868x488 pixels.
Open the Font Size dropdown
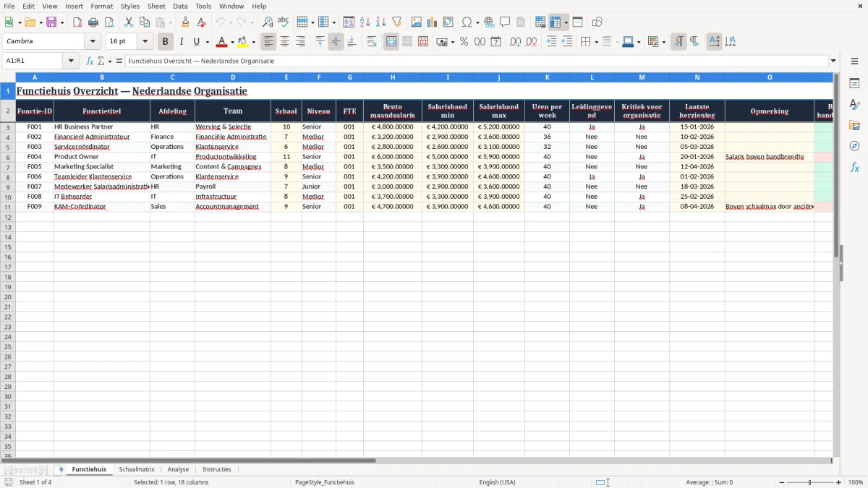145,42
